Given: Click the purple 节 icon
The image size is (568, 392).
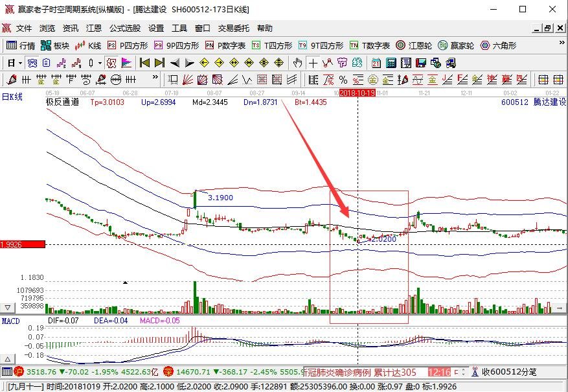Looking at the screenshot, I should 343,63.
